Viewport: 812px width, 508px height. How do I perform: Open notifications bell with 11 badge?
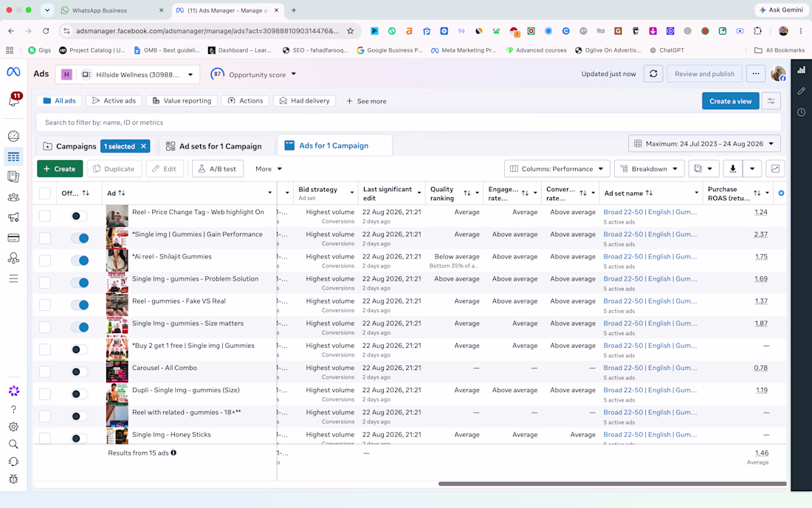14,100
